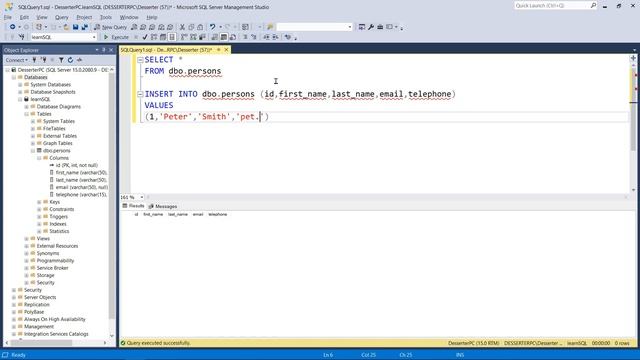Expand the Keys folder node
Viewport: 640px width, 360px height.
pos(39,202)
